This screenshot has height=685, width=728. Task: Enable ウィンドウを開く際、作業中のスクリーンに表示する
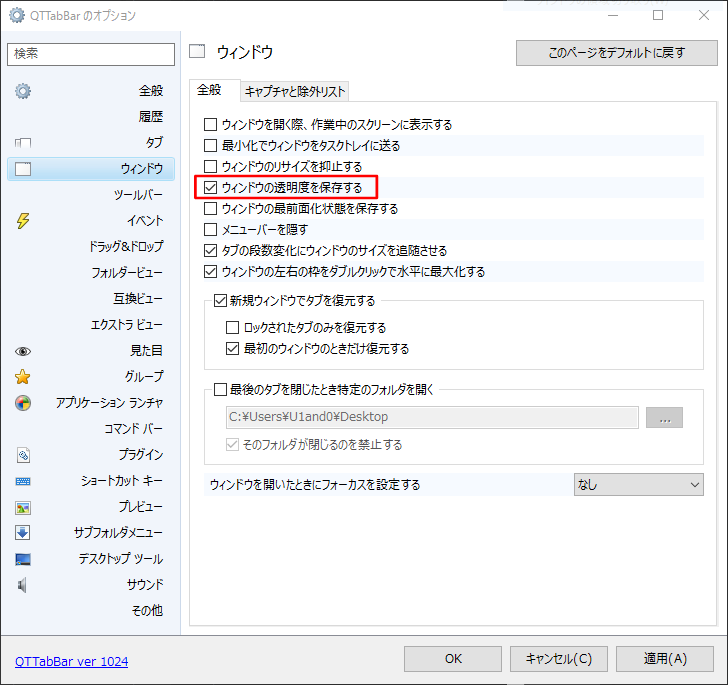click(210, 124)
